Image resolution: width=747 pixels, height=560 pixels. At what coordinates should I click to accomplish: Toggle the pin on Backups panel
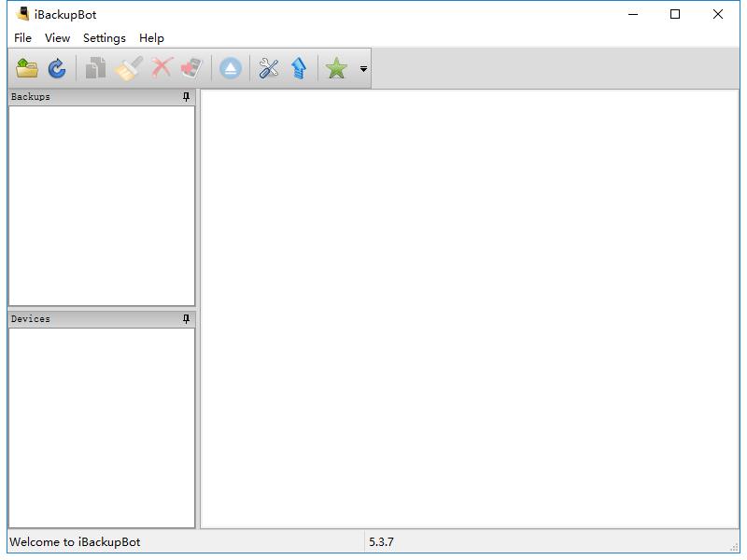coord(186,97)
